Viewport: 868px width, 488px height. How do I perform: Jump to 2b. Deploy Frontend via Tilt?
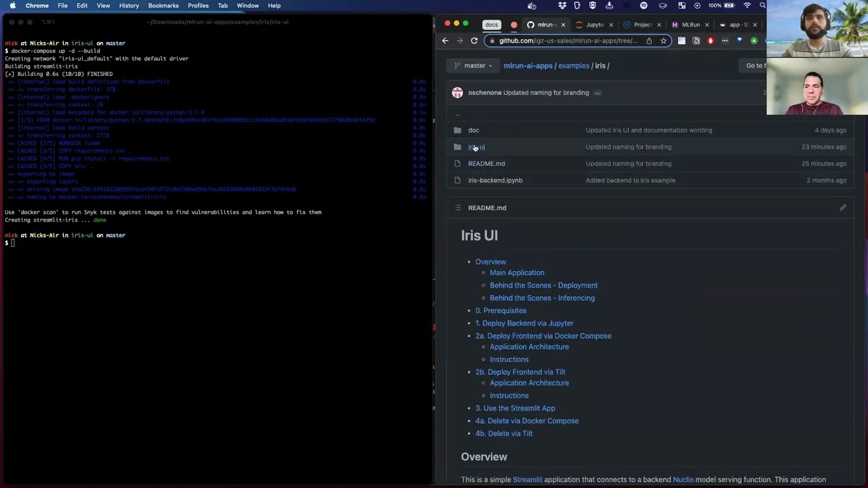pos(520,372)
